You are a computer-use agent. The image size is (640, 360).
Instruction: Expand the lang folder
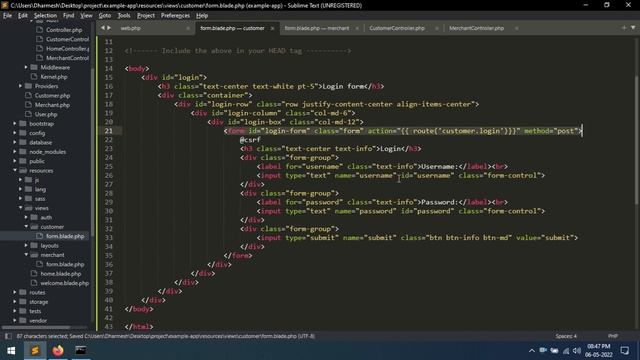tap(20, 189)
